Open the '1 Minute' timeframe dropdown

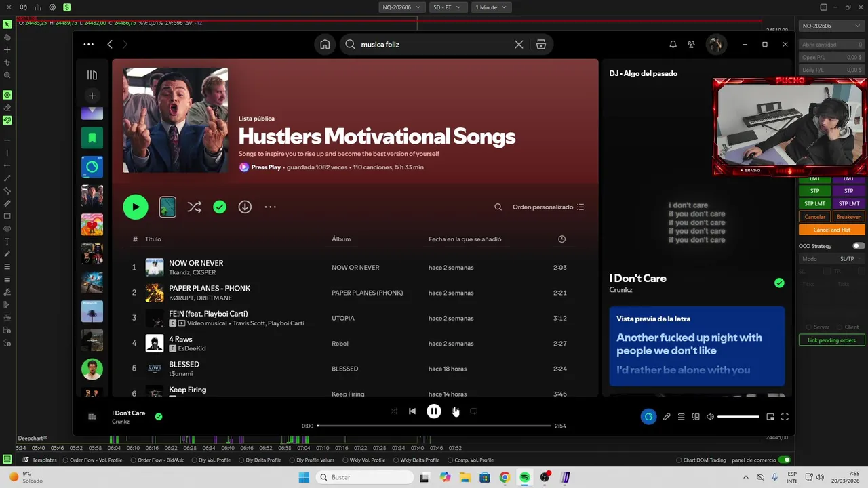491,7
